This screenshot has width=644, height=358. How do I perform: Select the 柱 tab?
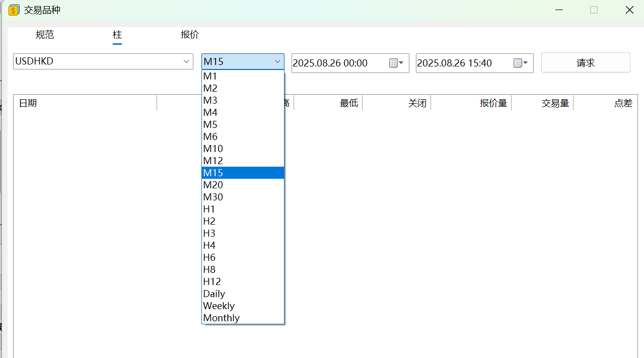[x=117, y=34]
